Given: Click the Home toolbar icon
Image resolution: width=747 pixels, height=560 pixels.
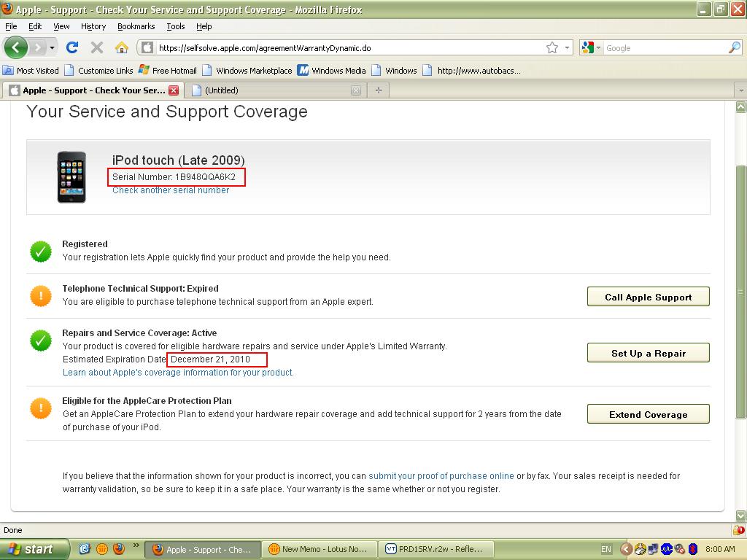Looking at the screenshot, I should [121, 48].
